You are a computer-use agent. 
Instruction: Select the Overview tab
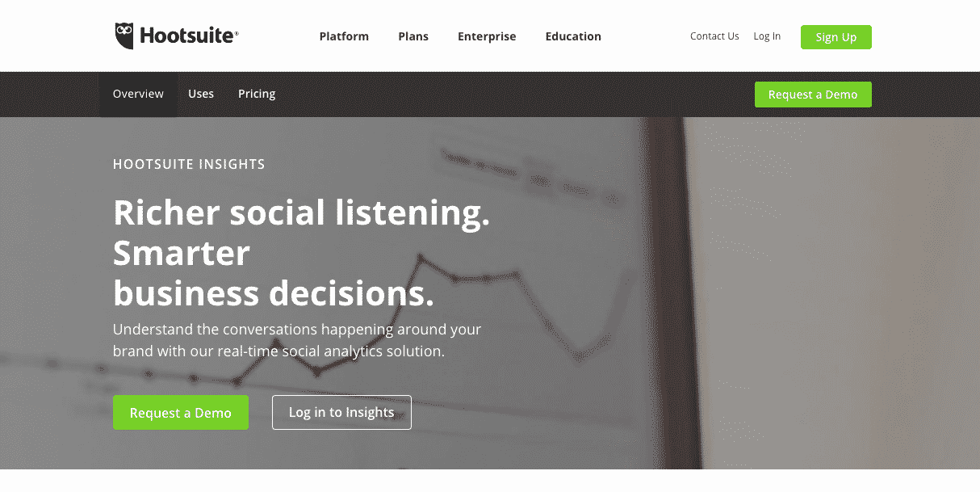[138, 94]
